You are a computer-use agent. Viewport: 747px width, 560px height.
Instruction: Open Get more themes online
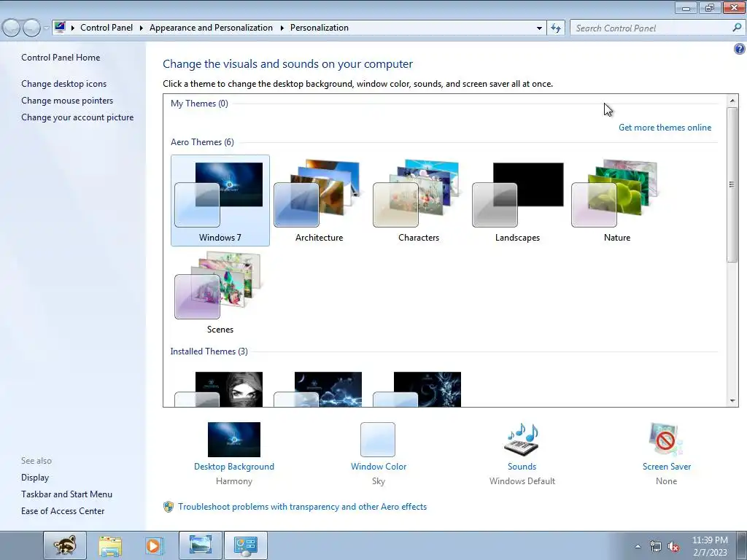click(665, 128)
